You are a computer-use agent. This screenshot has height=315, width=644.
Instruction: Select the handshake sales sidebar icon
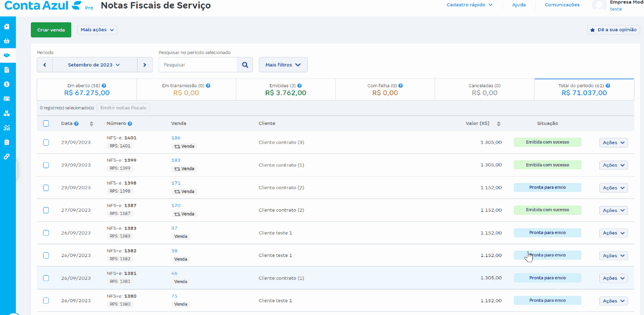[x=6, y=55]
